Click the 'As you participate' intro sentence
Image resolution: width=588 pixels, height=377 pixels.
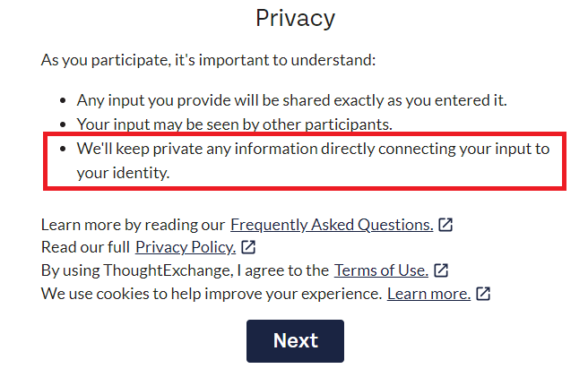pyautogui.click(x=208, y=60)
